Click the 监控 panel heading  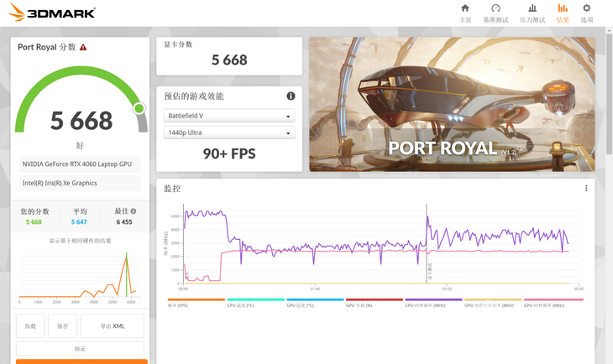(x=172, y=189)
